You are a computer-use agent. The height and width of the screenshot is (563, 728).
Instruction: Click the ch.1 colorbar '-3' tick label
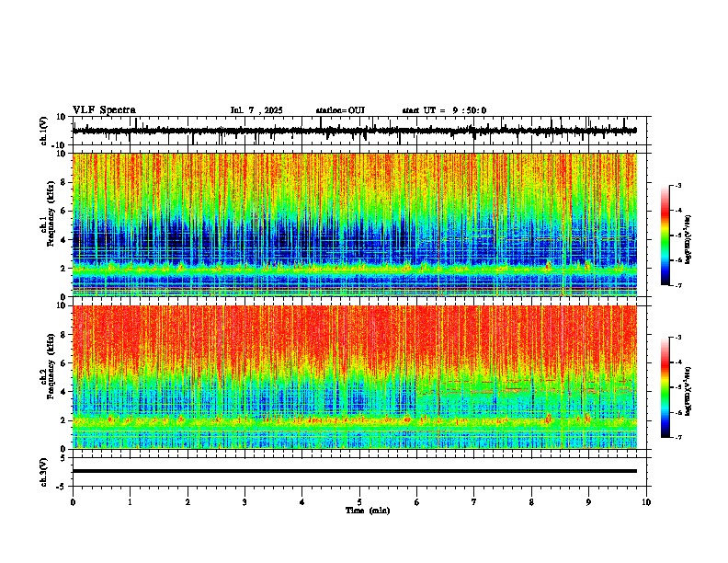click(x=677, y=185)
